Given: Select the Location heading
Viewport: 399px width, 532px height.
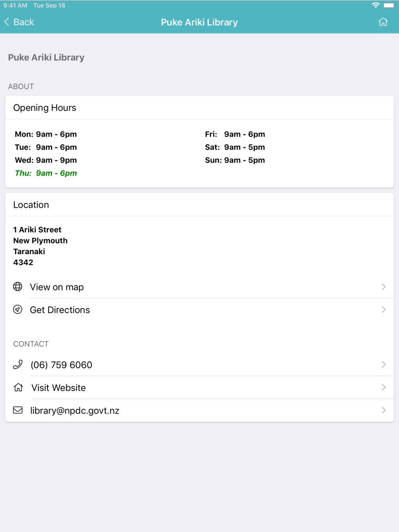Looking at the screenshot, I should (31, 205).
